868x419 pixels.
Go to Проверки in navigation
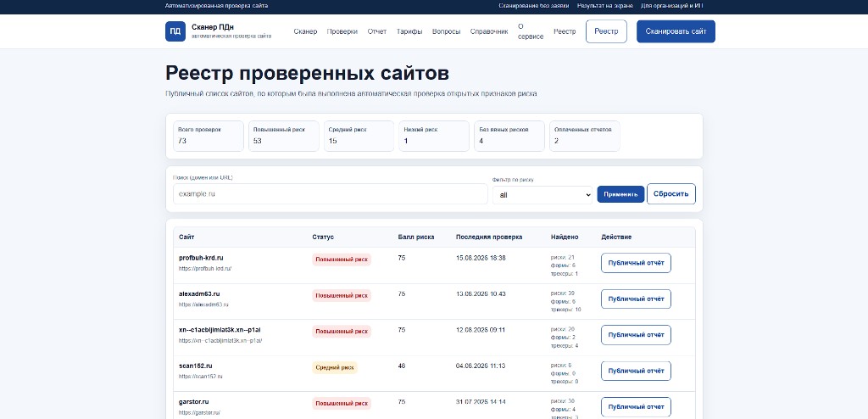342,31
